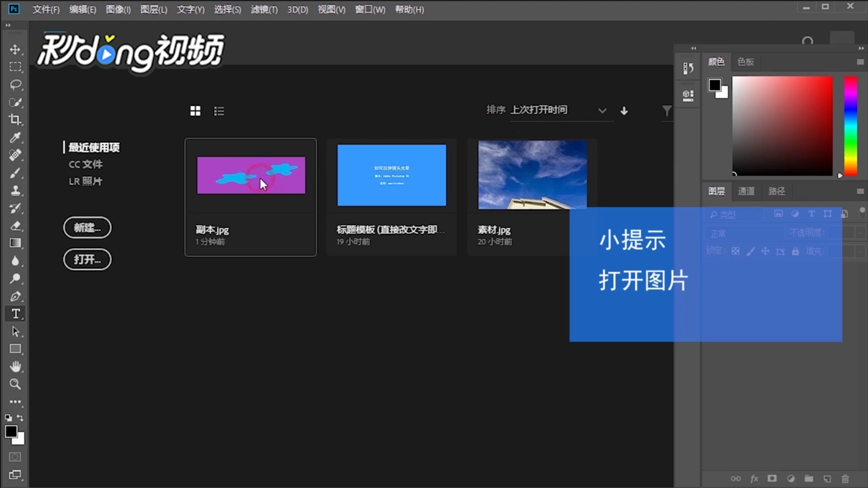Select the History Brush tool
This screenshot has width=868, height=488.
15,208
